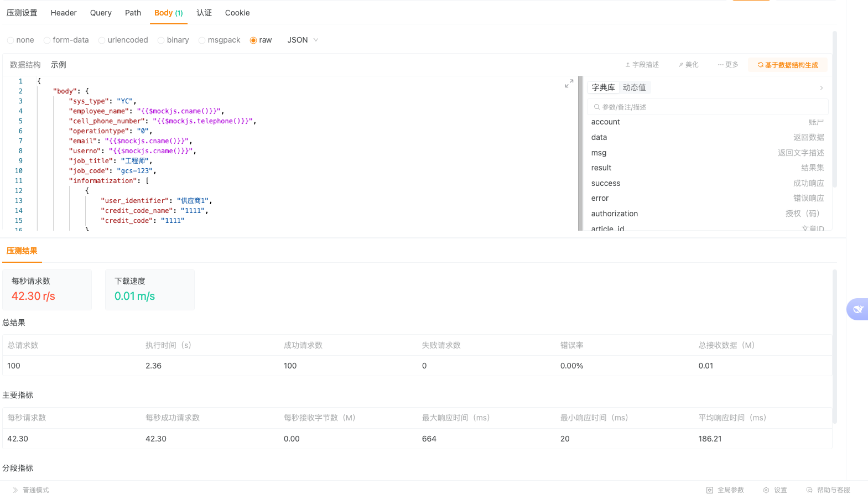Click the "job_title" code line

111,161
